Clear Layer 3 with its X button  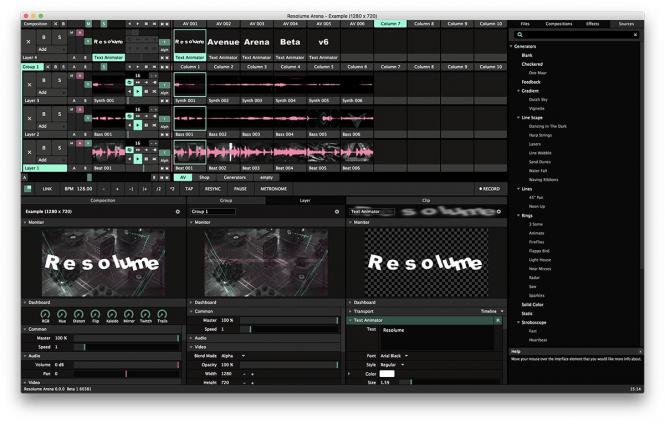coord(29,84)
